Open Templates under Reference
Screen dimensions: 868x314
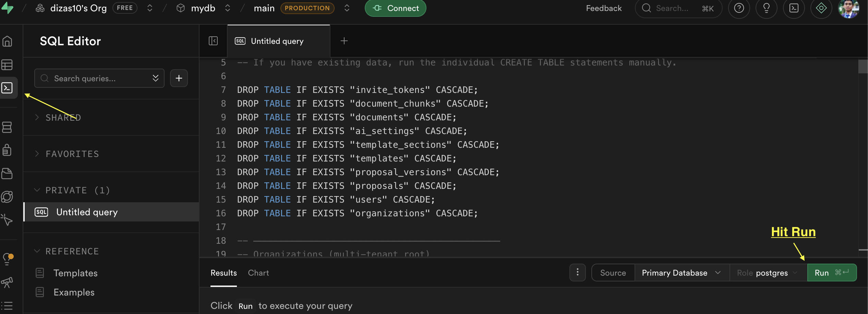pyautogui.click(x=75, y=273)
